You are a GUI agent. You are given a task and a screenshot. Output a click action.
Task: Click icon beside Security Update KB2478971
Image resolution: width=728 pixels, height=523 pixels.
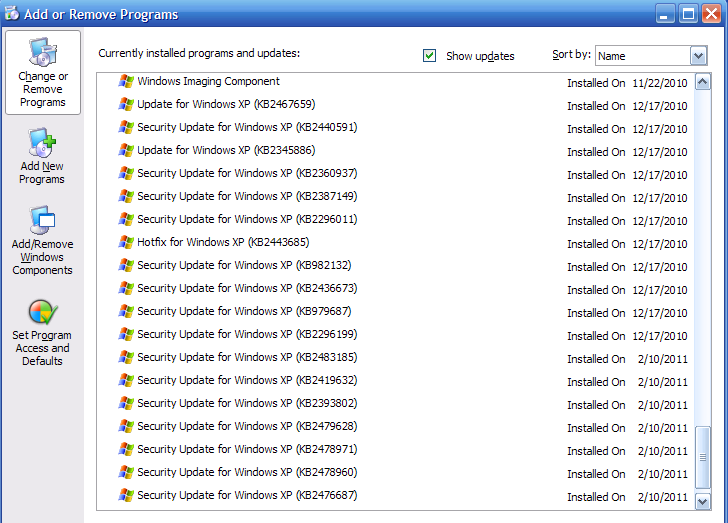126,449
